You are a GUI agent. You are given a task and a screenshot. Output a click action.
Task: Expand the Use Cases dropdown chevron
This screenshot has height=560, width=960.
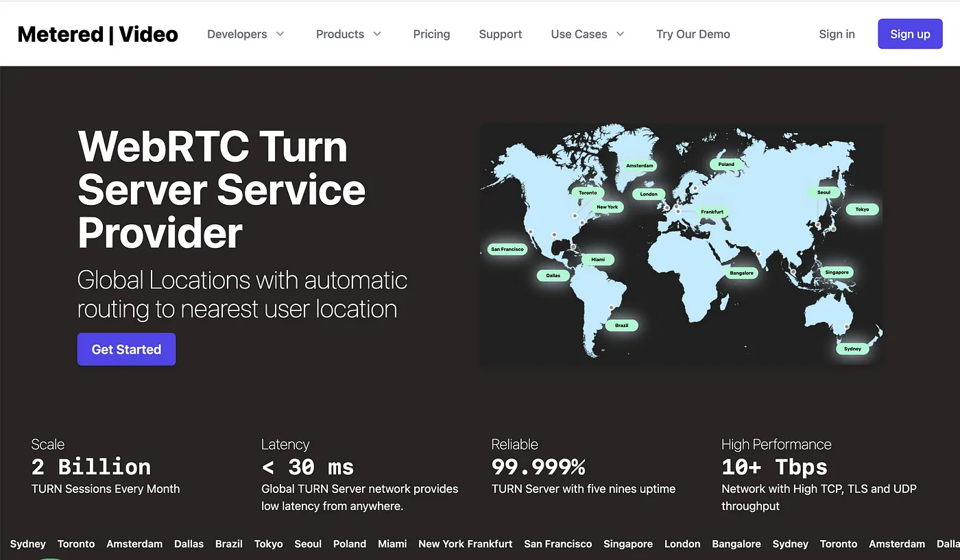coord(620,34)
